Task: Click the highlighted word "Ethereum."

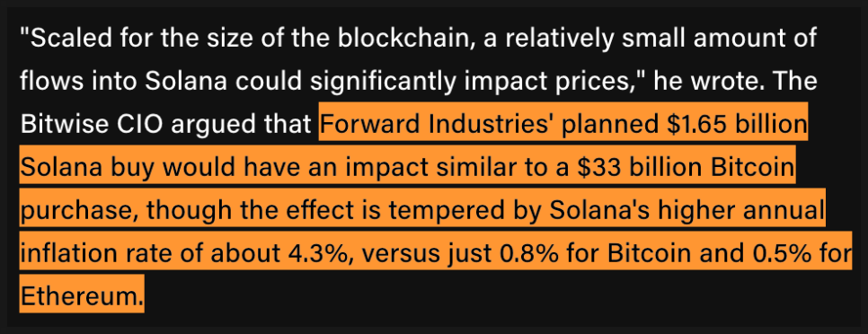Action: (x=82, y=297)
